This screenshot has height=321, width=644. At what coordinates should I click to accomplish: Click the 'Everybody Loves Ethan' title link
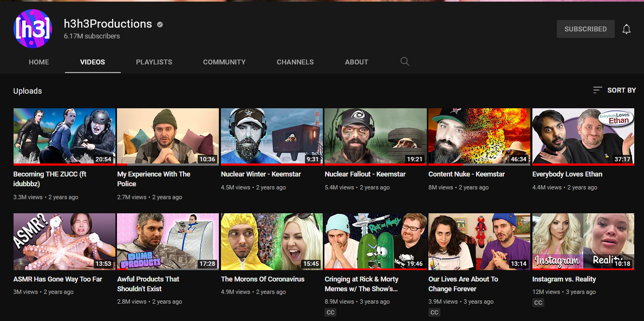(x=567, y=174)
